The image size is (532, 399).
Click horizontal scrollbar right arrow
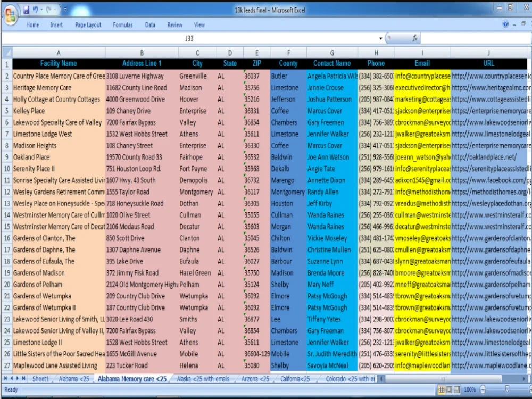point(524,379)
